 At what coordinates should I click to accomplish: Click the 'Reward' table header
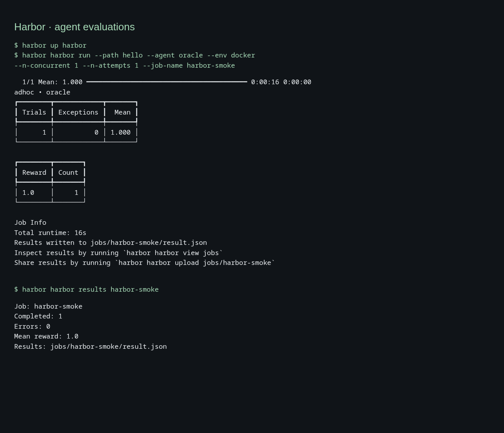click(34, 172)
